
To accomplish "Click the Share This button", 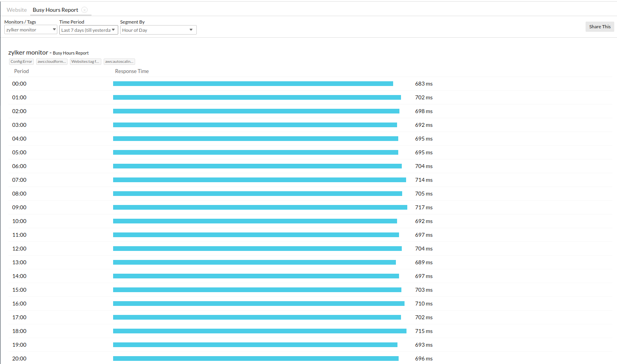I will point(599,27).
